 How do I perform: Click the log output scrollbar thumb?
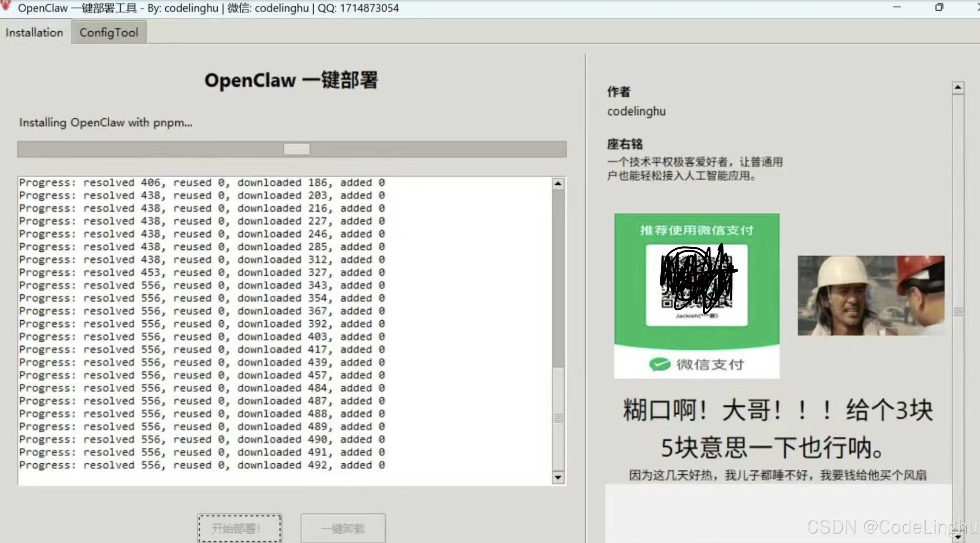[x=558, y=278]
